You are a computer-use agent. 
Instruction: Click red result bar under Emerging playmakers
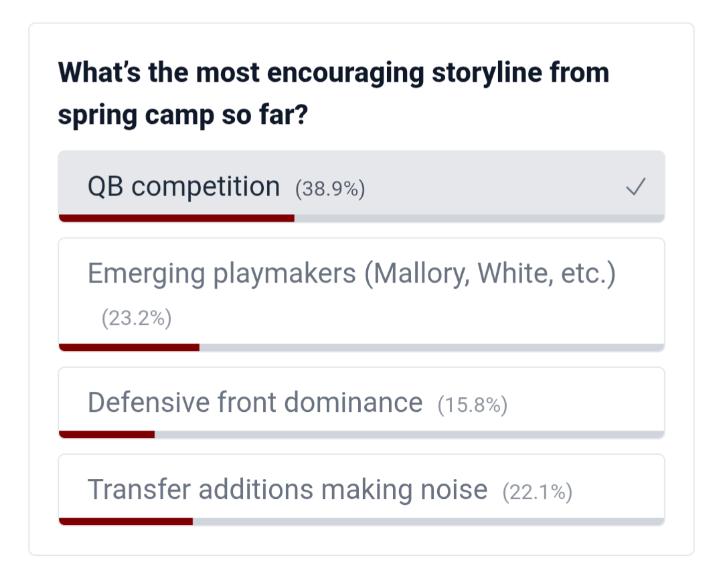point(129,347)
